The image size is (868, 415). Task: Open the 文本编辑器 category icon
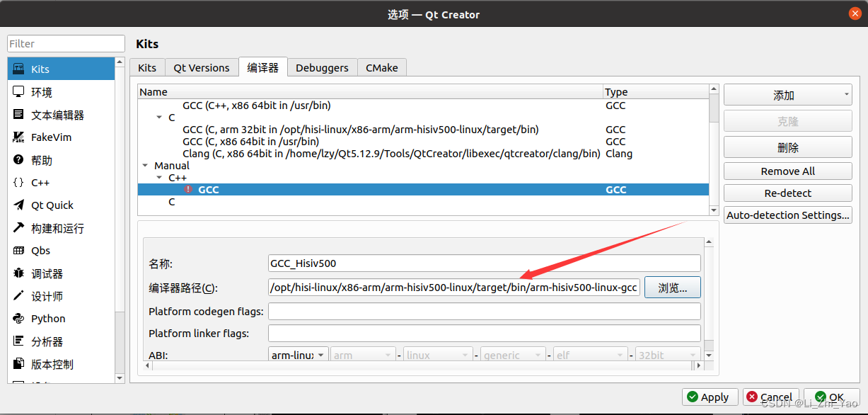coord(19,114)
